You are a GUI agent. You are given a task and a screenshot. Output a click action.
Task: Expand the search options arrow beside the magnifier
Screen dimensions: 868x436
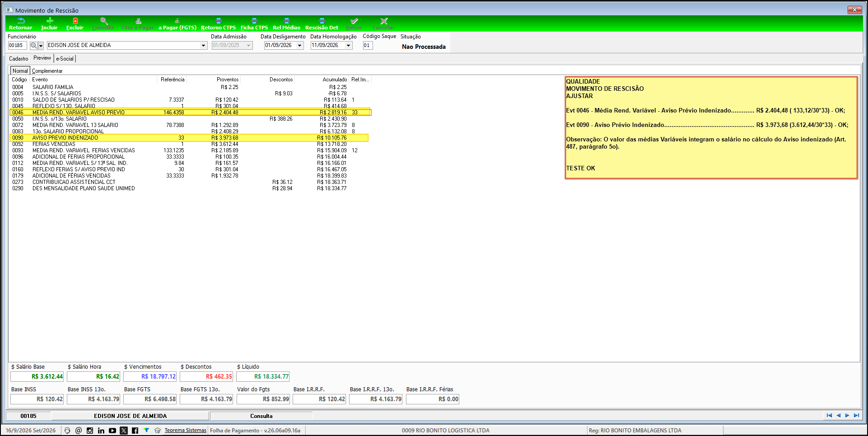tap(41, 46)
